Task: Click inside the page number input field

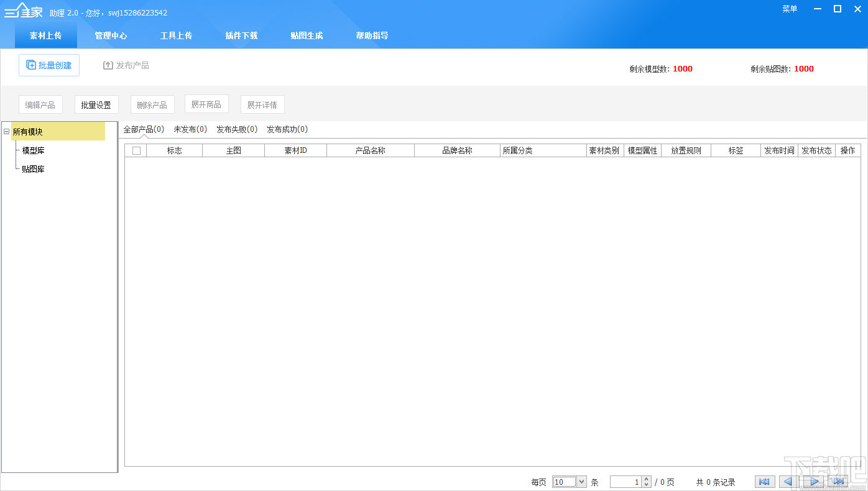Action: [628, 481]
